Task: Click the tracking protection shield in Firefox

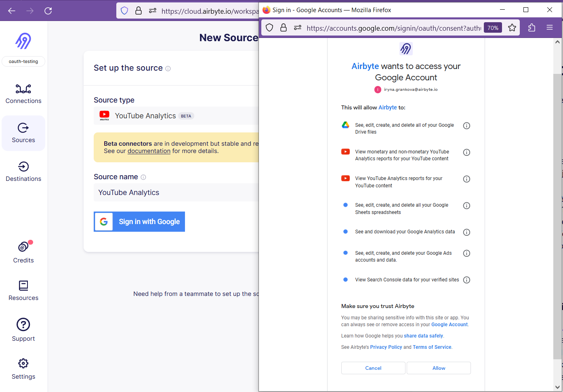Action: (x=269, y=27)
